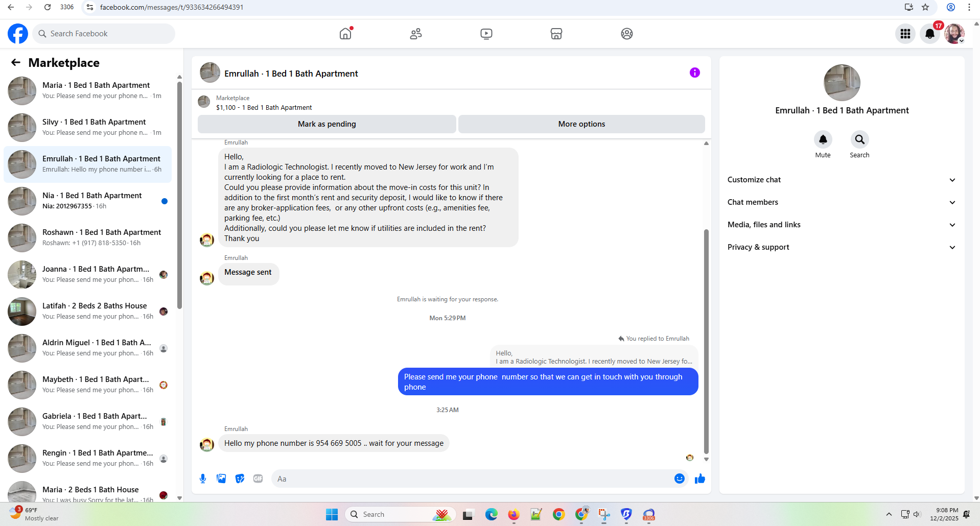The image size is (980, 526).
Task: Open the Friends icon in top navigation
Action: 416,34
